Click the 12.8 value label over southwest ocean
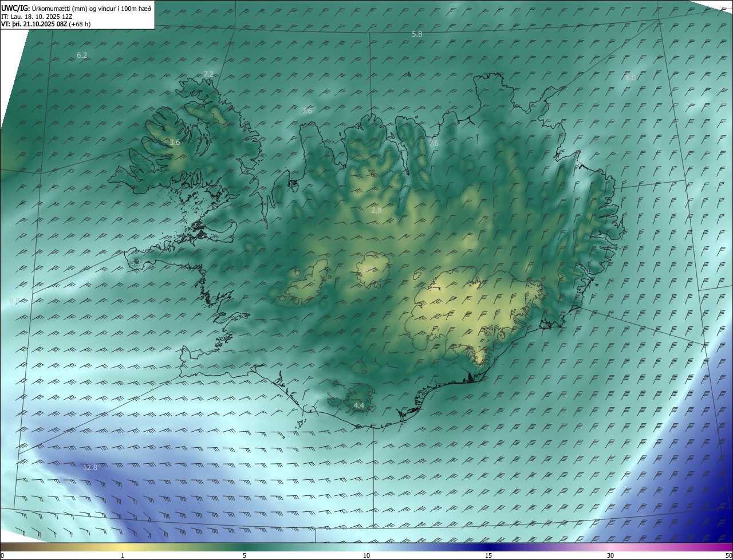 pyautogui.click(x=90, y=468)
